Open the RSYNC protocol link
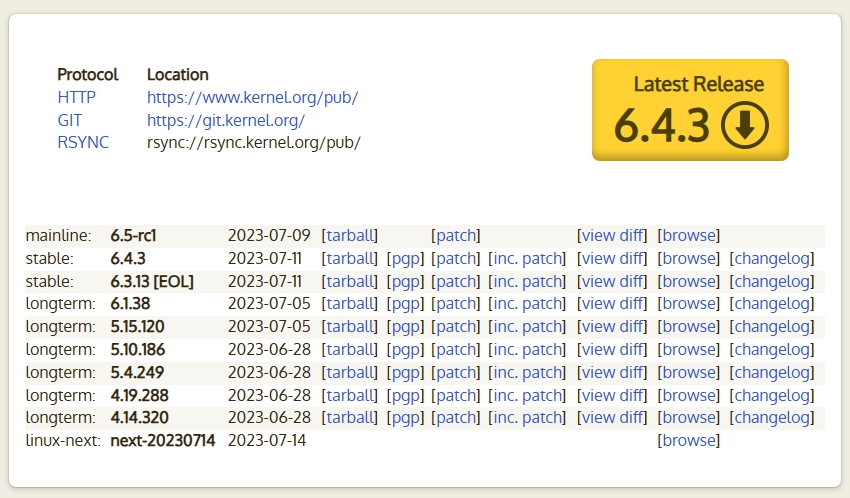The height and width of the screenshot is (498, 850). click(83, 143)
